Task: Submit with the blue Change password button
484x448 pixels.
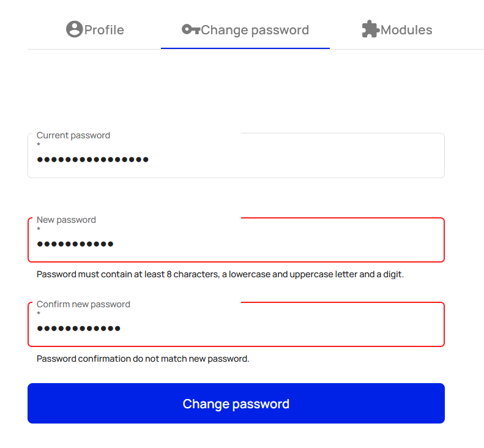Action: 236,403
